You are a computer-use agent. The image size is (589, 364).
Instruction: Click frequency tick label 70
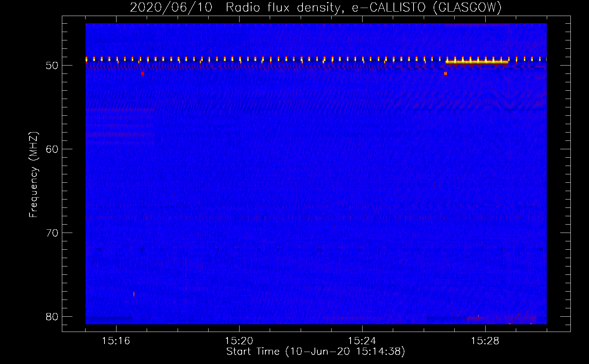click(x=52, y=233)
